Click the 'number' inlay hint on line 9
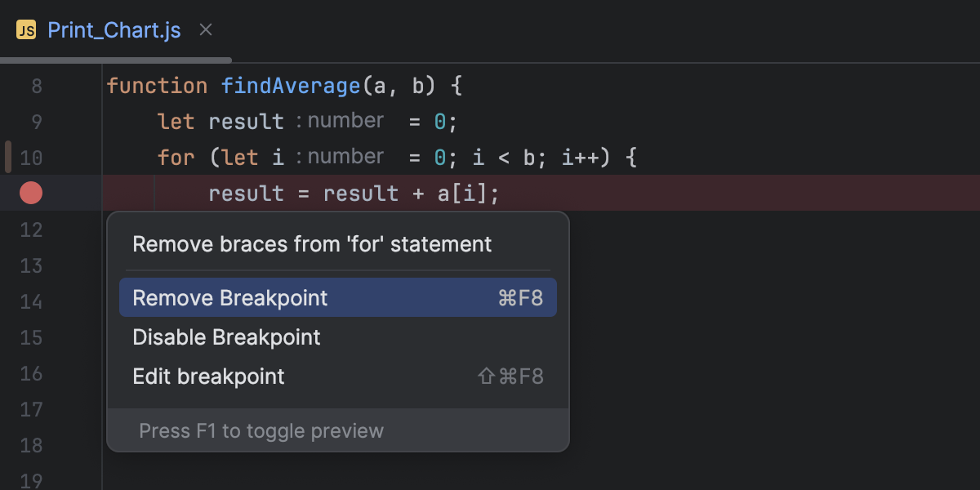980x490 pixels. [x=345, y=120]
